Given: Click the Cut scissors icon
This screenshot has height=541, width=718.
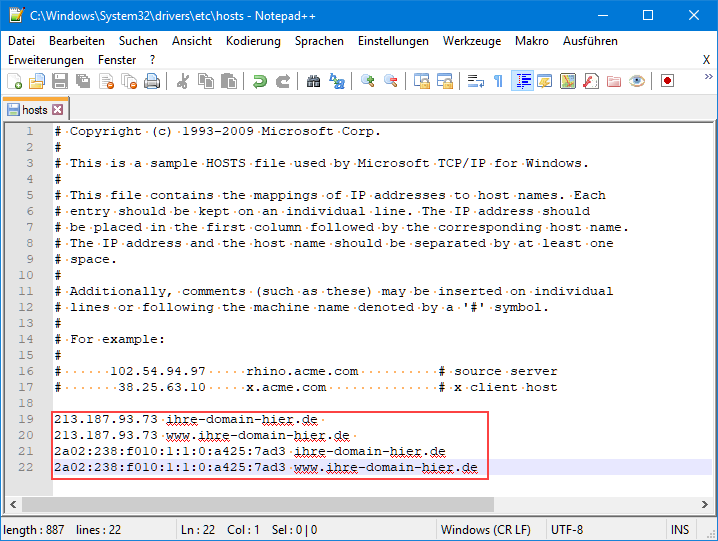Looking at the screenshot, I should coord(183,81).
